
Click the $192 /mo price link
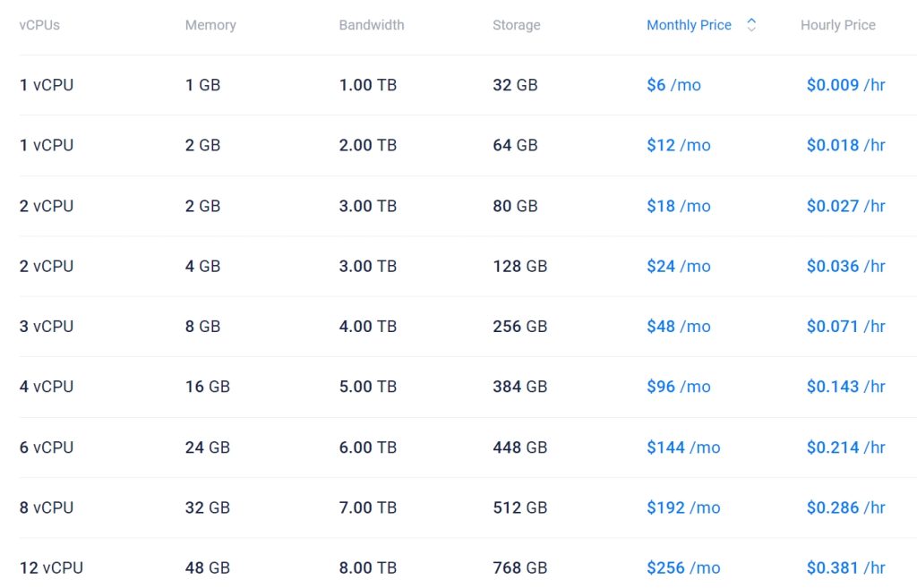point(683,507)
